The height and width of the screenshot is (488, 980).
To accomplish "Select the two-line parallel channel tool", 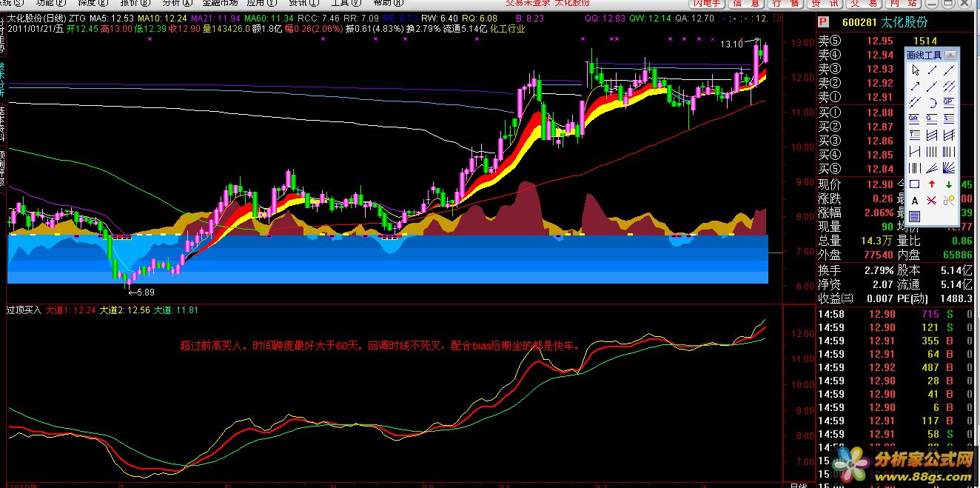I will [916, 102].
